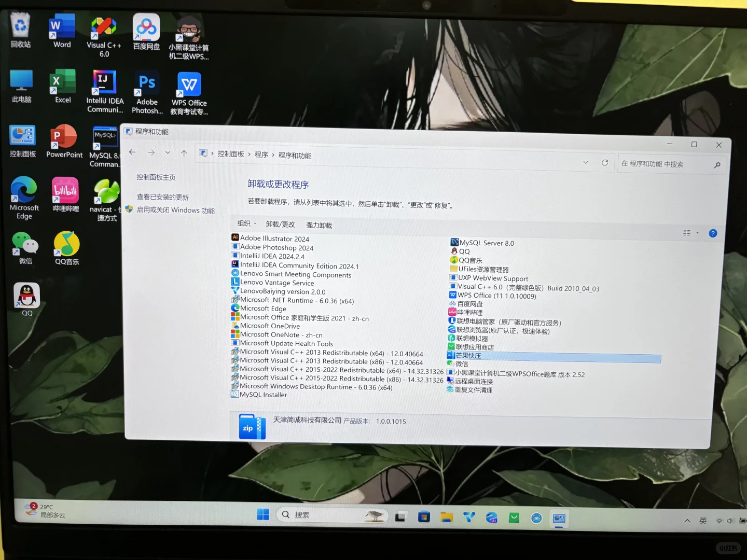This screenshot has height=560, width=747.
Task: Select MySQL Server 8.0 in the program list
Action: click(482, 243)
